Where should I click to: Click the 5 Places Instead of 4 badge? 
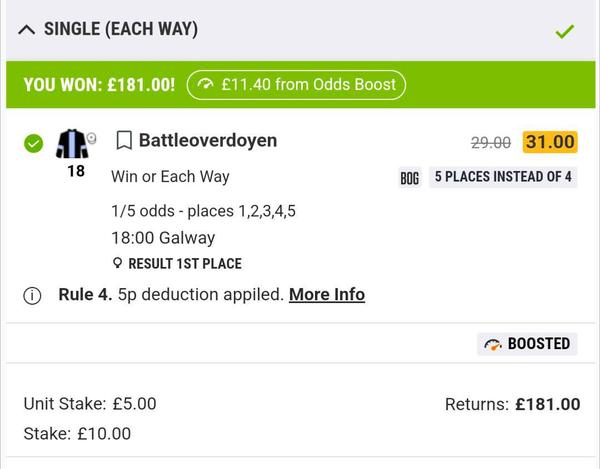click(503, 177)
